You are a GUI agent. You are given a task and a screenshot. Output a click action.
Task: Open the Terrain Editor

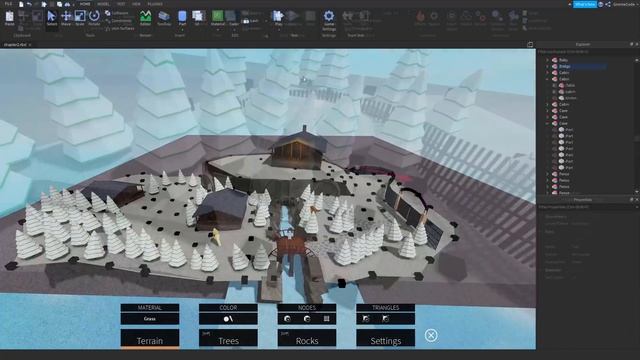click(x=145, y=18)
